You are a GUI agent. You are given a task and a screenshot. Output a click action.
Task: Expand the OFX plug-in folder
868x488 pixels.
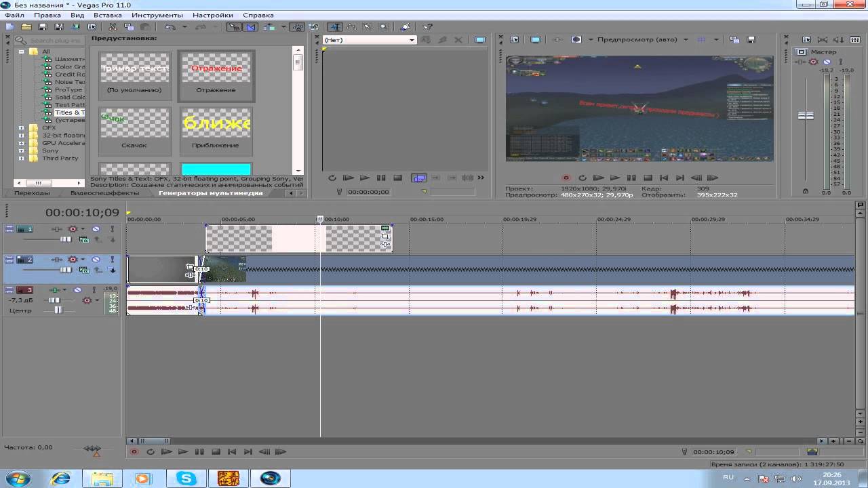22,127
